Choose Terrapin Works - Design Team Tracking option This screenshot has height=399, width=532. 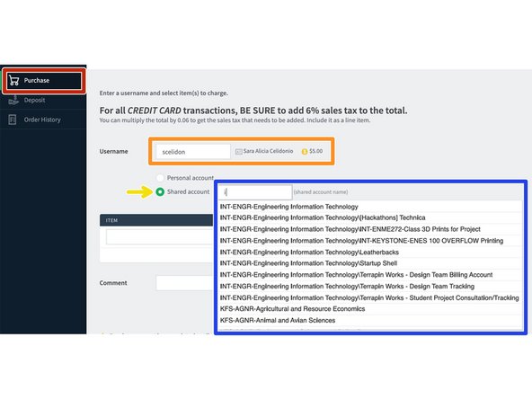click(370, 287)
